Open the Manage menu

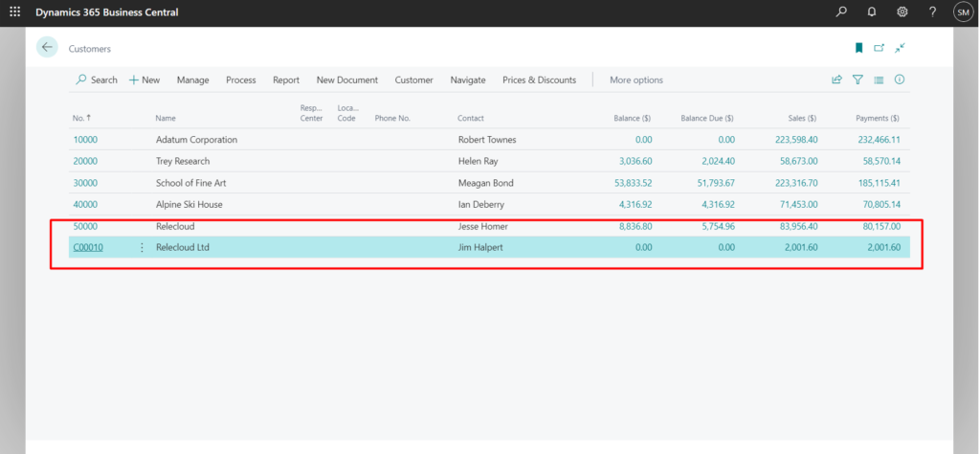pos(192,80)
